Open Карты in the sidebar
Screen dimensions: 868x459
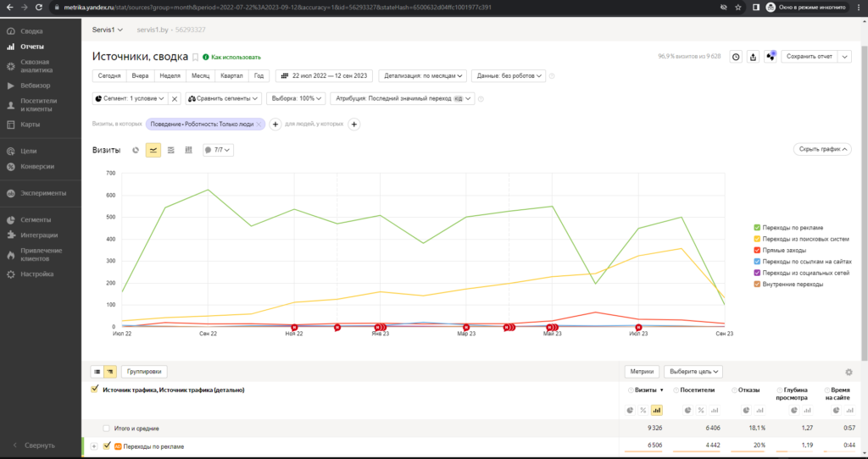[x=30, y=124]
